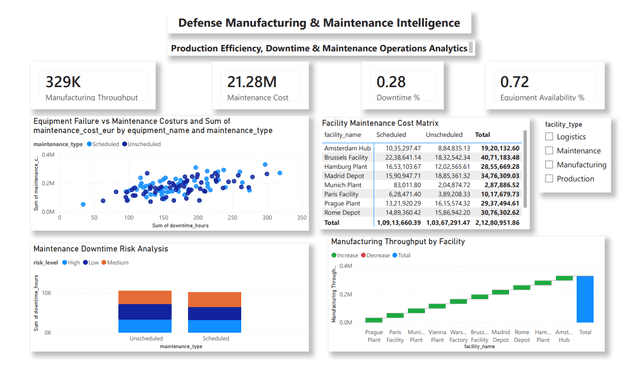Click the 10,35,297.47 Amsterdam Scheduled cell
This screenshot has height=370, width=640.
point(403,148)
